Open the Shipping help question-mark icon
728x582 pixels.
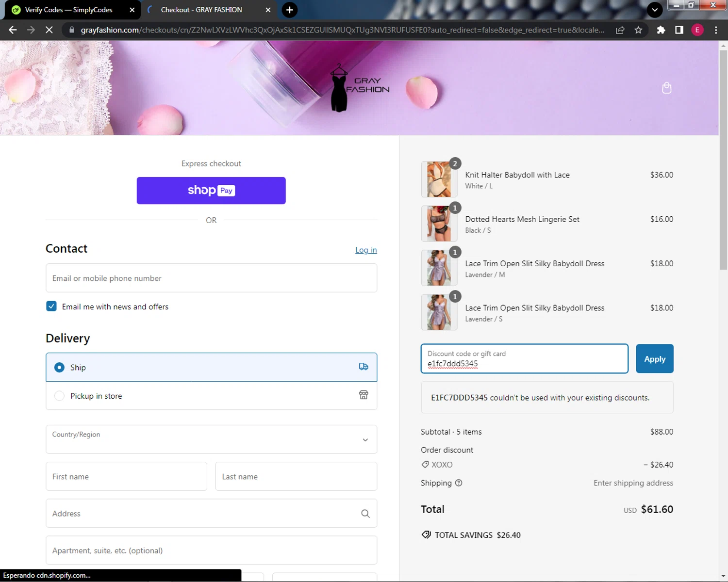pyautogui.click(x=459, y=483)
